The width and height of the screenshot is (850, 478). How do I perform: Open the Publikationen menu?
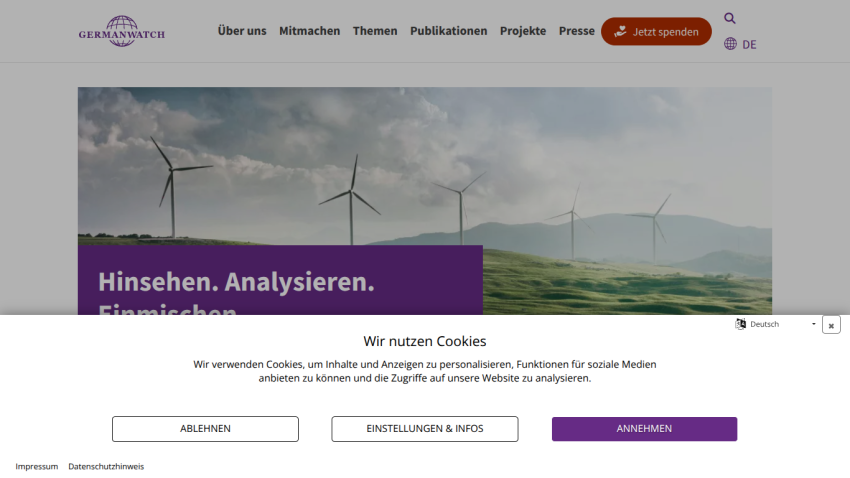tap(448, 31)
